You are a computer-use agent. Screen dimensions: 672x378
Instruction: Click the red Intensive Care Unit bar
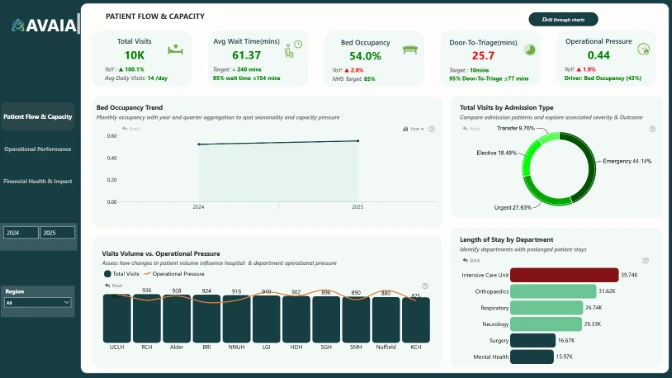coord(564,275)
